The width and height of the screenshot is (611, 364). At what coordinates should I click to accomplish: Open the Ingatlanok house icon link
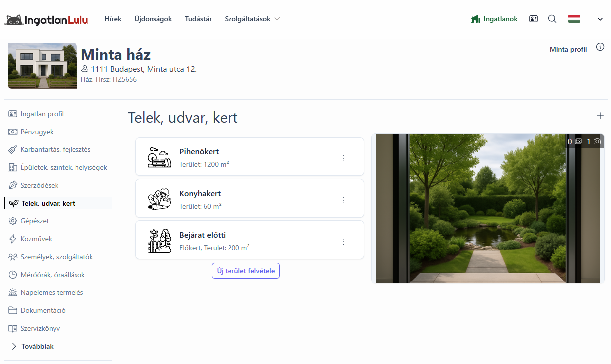[476, 19]
